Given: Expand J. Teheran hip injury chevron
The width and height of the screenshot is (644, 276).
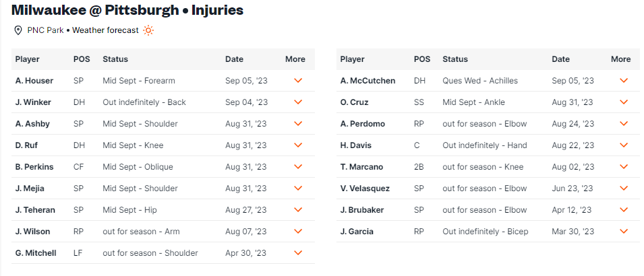Looking at the screenshot, I should pyautogui.click(x=298, y=210).
